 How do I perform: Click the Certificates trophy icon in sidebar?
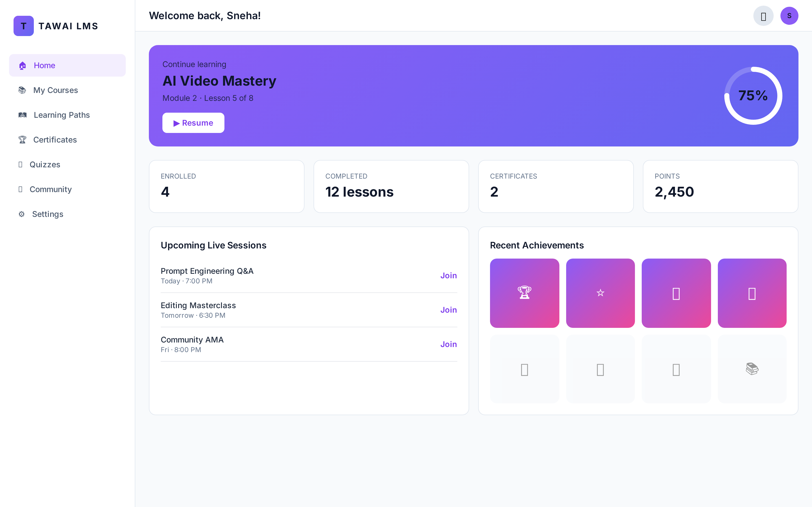pos(22,139)
